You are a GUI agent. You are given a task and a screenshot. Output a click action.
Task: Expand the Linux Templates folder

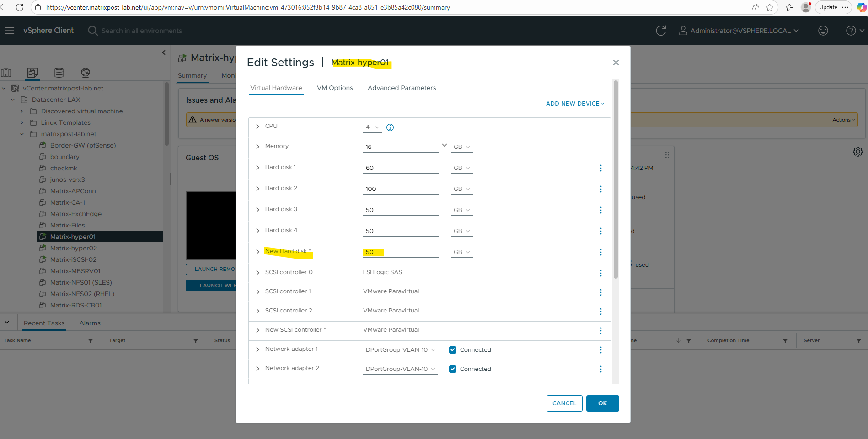coord(22,123)
